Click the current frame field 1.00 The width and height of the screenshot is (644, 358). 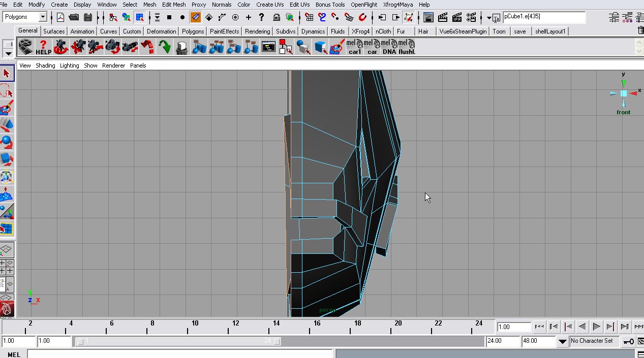pyautogui.click(x=514, y=327)
